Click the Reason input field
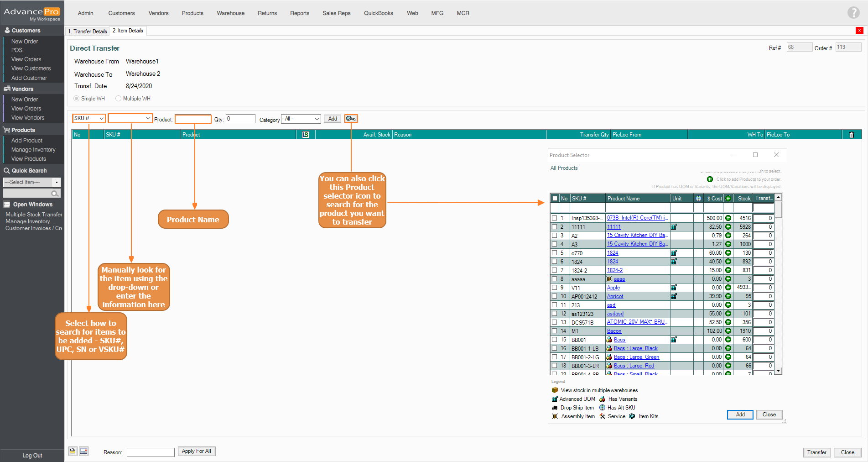868x462 pixels. click(x=151, y=452)
